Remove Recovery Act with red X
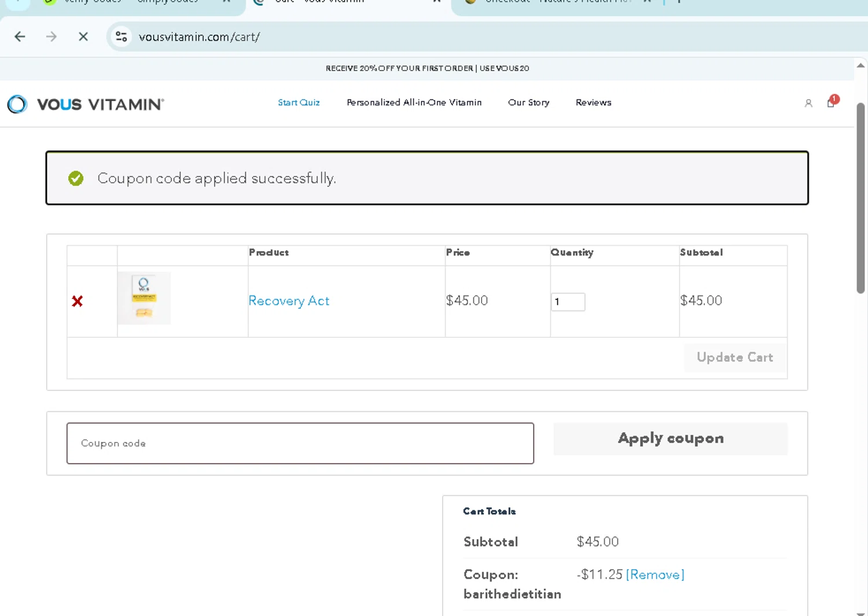Screen dimensions: 868x616 (77, 301)
